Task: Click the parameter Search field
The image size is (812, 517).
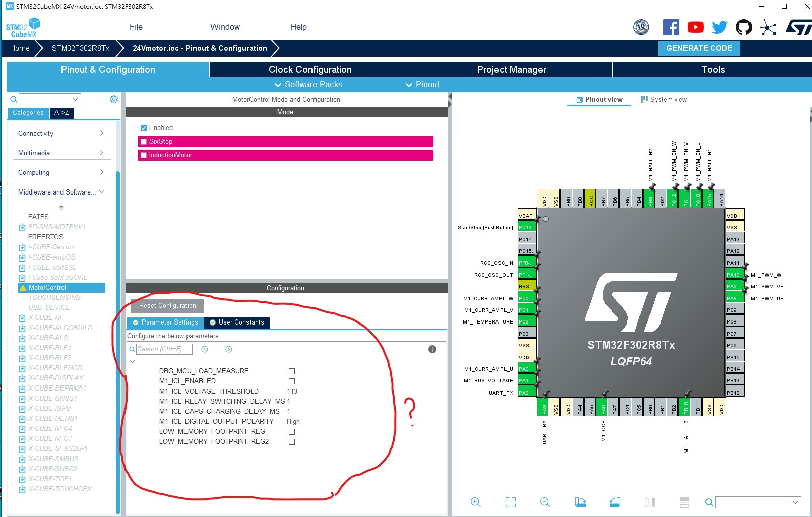Action: point(164,349)
